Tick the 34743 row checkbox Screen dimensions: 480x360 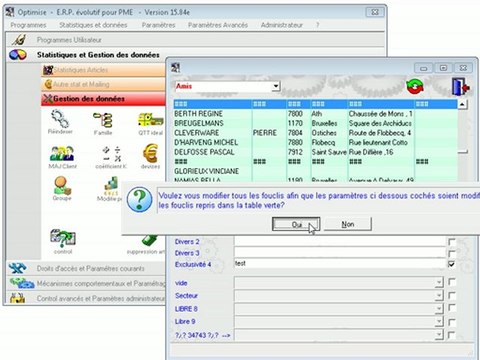[452, 335]
